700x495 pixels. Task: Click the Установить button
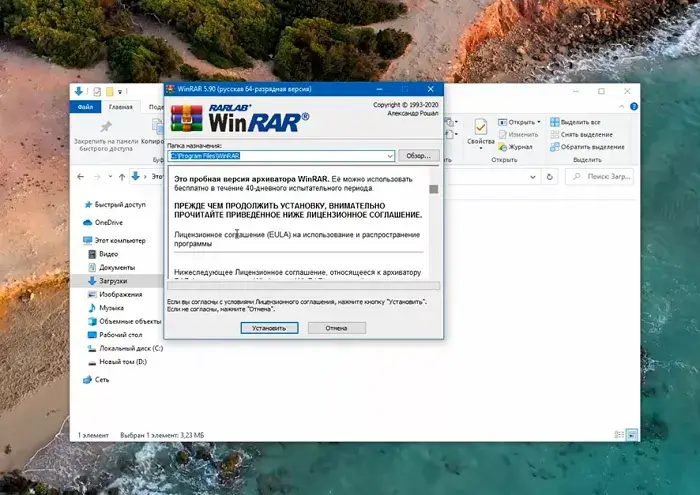click(269, 328)
